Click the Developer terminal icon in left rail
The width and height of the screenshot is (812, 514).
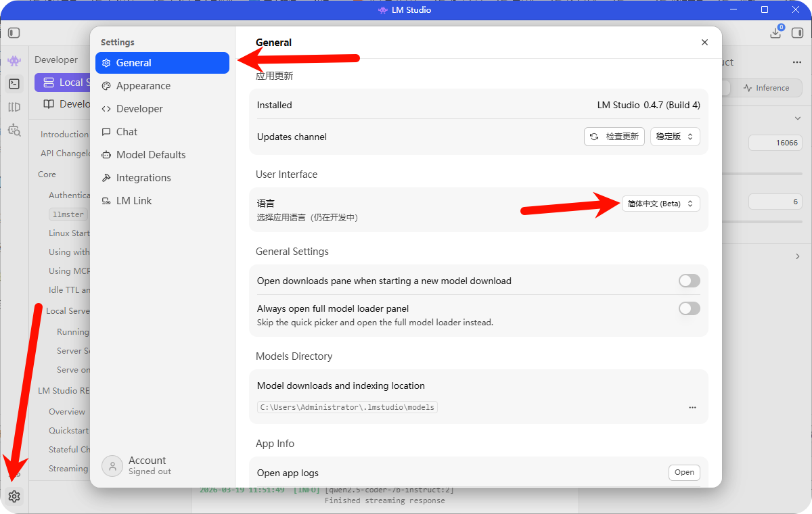pos(14,84)
